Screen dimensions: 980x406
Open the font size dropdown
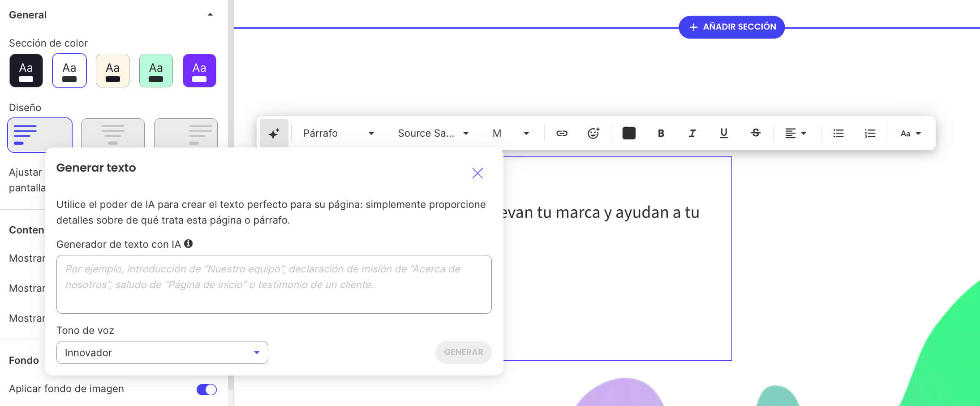click(511, 133)
